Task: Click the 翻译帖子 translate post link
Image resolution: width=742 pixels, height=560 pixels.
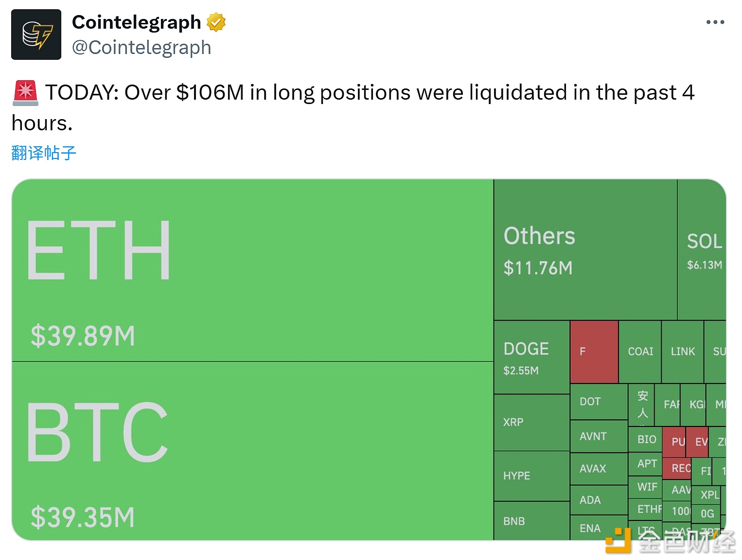Action: click(x=44, y=153)
